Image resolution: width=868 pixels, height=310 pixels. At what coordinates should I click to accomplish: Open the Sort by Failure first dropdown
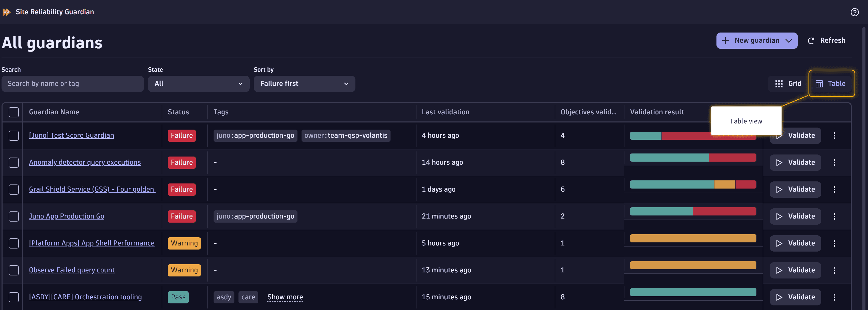point(304,84)
